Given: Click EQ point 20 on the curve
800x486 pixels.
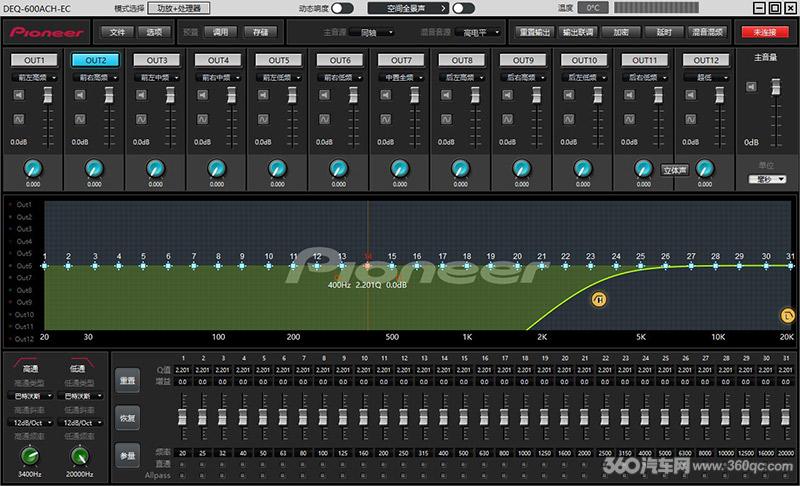Looking at the screenshot, I should 517,266.
